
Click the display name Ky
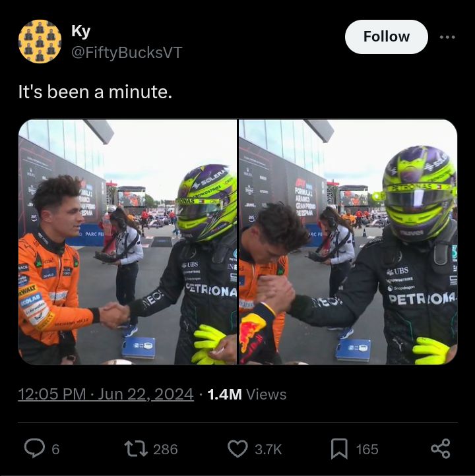[80, 31]
